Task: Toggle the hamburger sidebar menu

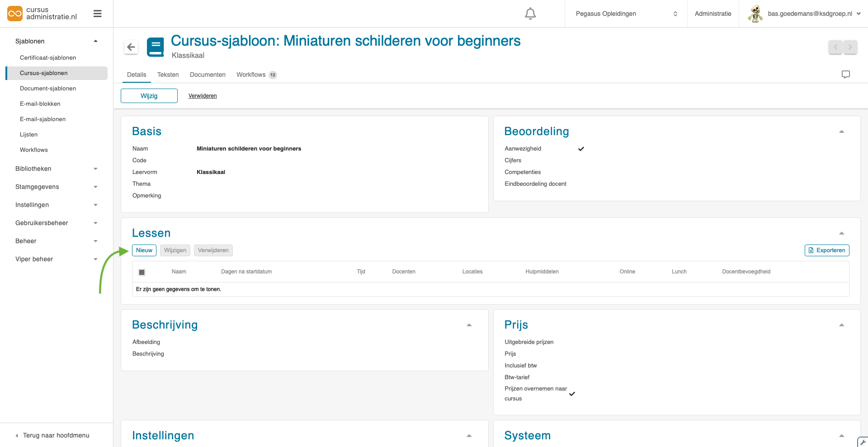Action: 97,14
